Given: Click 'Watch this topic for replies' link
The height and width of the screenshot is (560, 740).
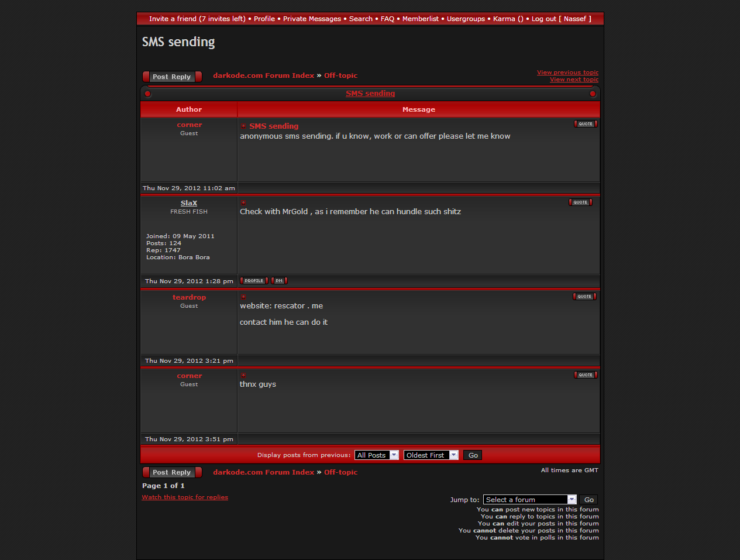Looking at the screenshot, I should tap(185, 497).
